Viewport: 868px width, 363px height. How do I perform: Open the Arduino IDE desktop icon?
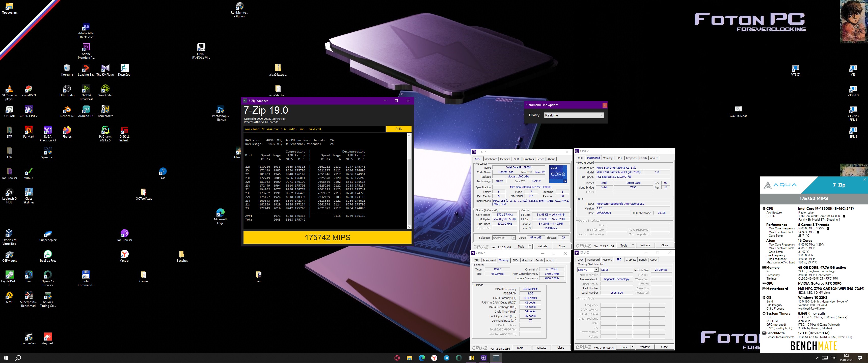coord(86,111)
